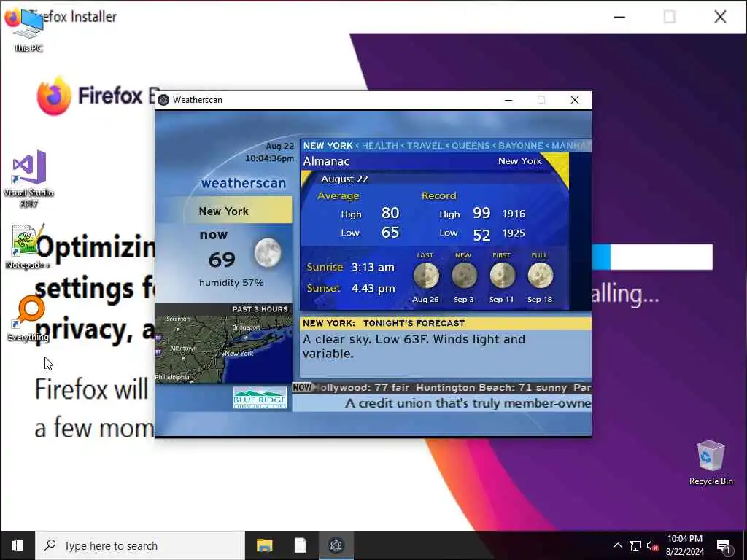Select TRAVEL in the city ticker
The height and width of the screenshot is (560, 747).
click(x=425, y=146)
